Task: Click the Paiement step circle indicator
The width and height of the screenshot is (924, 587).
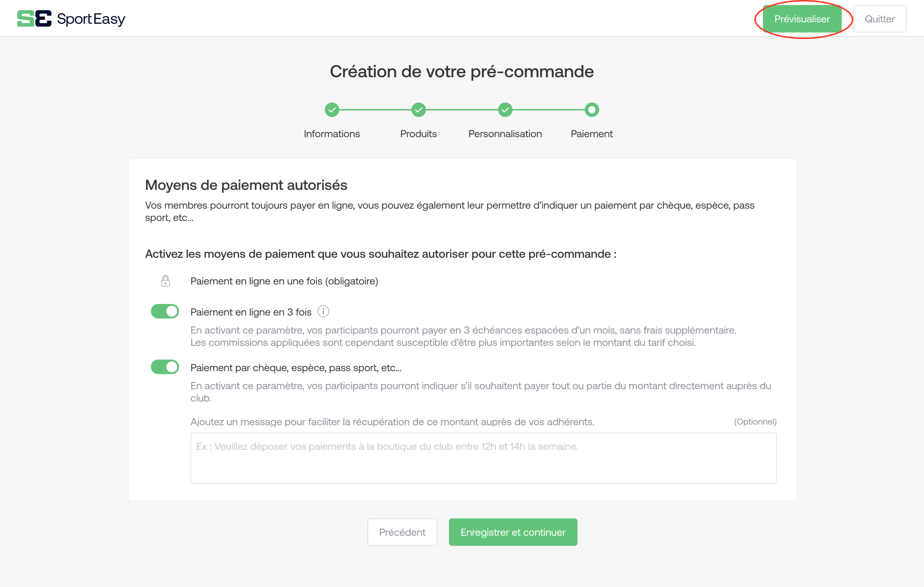Action: pyautogui.click(x=592, y=110)
